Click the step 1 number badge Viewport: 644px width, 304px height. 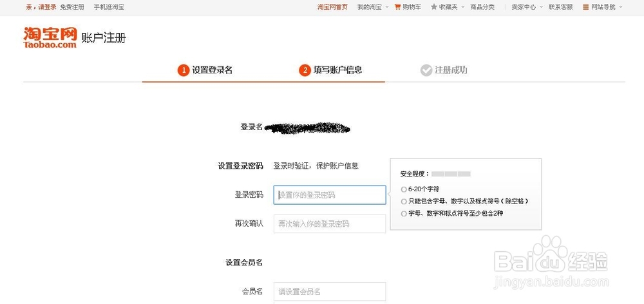click(x=184, y=70)
